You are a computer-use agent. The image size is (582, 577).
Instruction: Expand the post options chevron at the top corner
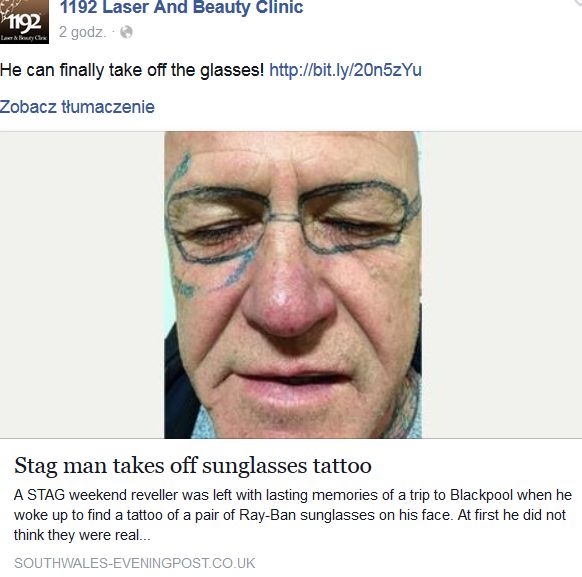(x=577, y=3)
